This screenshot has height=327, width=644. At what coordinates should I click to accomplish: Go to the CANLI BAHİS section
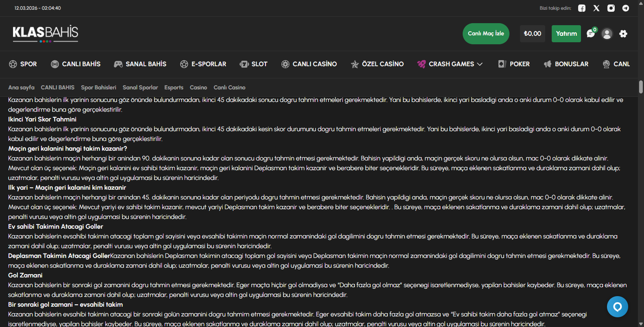[76, 64]
